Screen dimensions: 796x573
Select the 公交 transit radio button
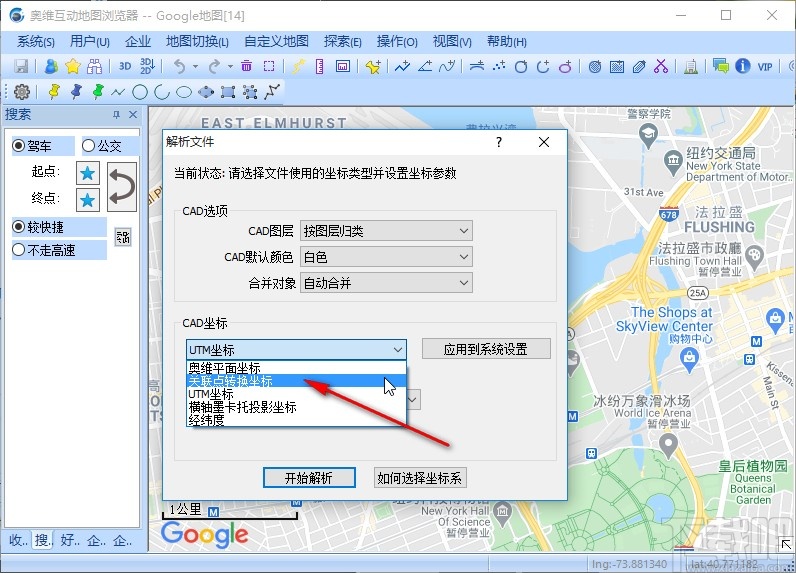[x=88, y=146]
